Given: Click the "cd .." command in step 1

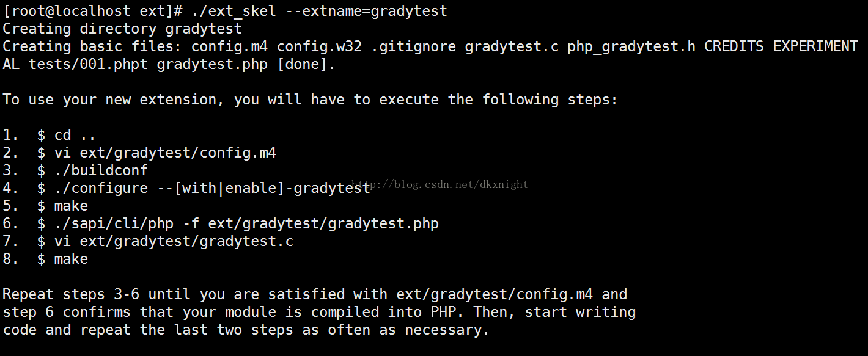Looking at the screenshot, I should pyautogui.click(x=75, y=135).
